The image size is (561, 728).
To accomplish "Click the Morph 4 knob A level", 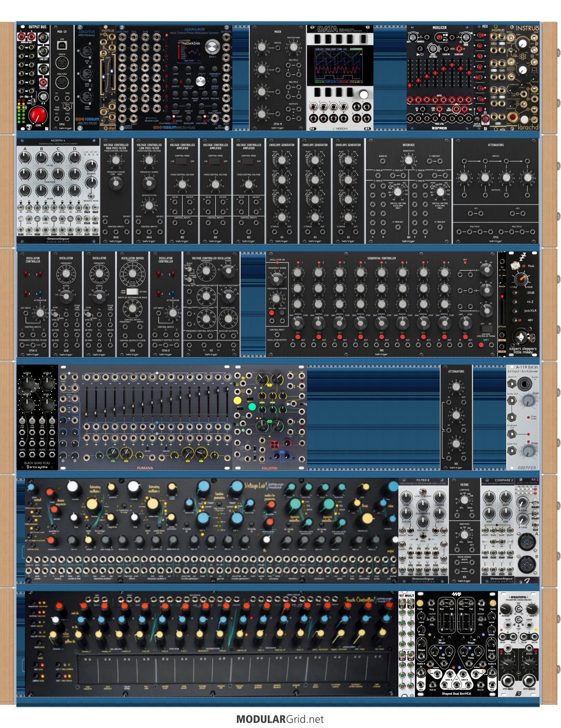I will click(x=25, y=157).
